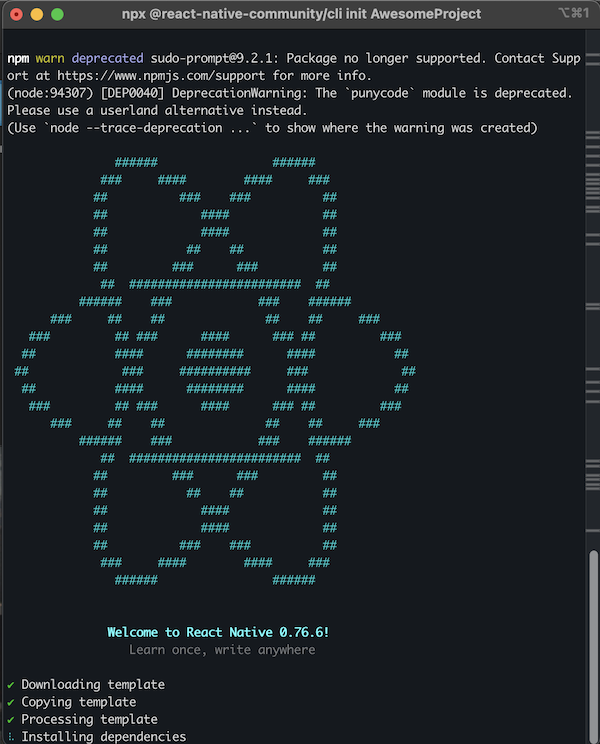Click the red close window button
The image size is (600, 744).
point(16,14)
